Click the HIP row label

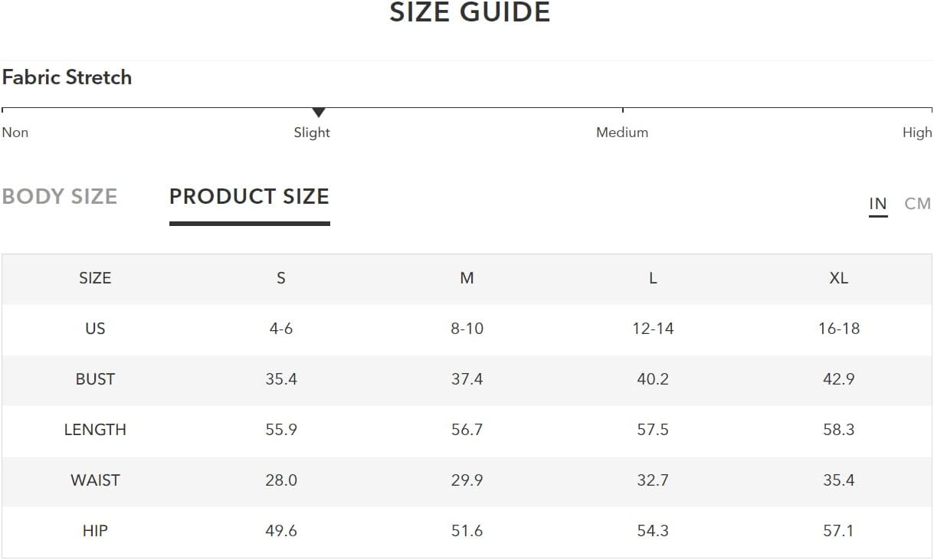[x=95, y=531]
